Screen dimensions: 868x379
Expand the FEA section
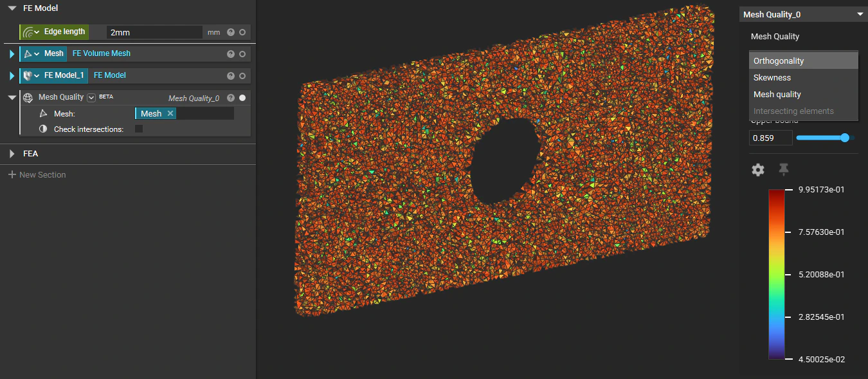11,153
